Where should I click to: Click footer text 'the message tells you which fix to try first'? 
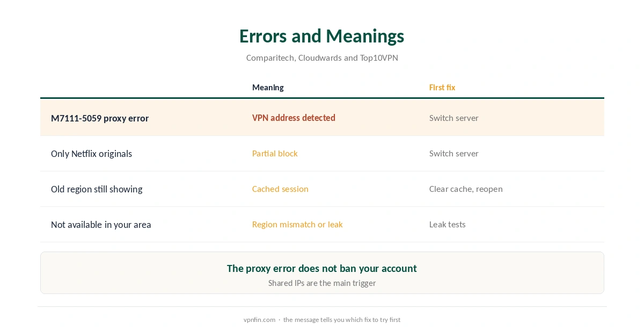[342, 319]
